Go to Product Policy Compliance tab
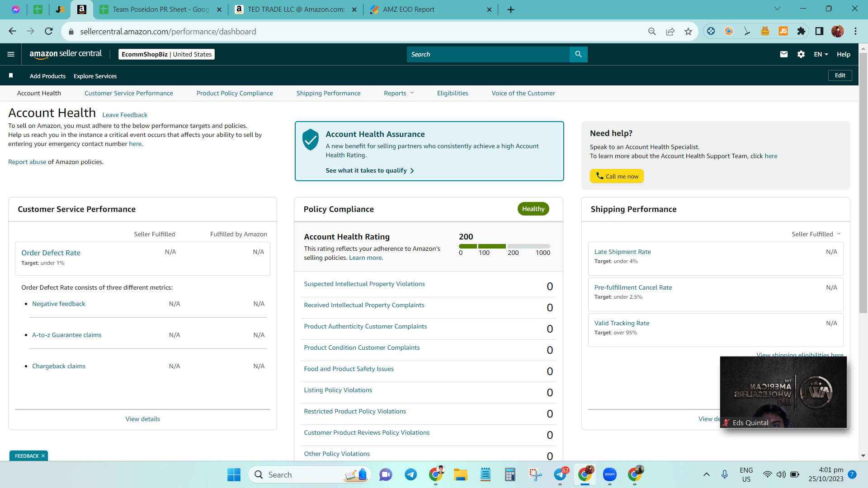The width and height of the screenshot is (868, 488). pyautogui.click(x=235, y=93)
